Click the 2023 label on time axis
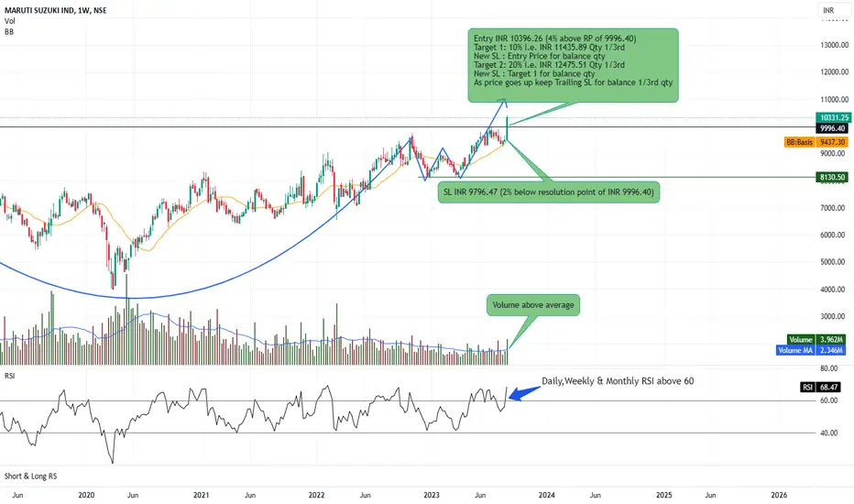Image resolution: width=854 pixels, height=504 pixels. [x=432, y=495]
